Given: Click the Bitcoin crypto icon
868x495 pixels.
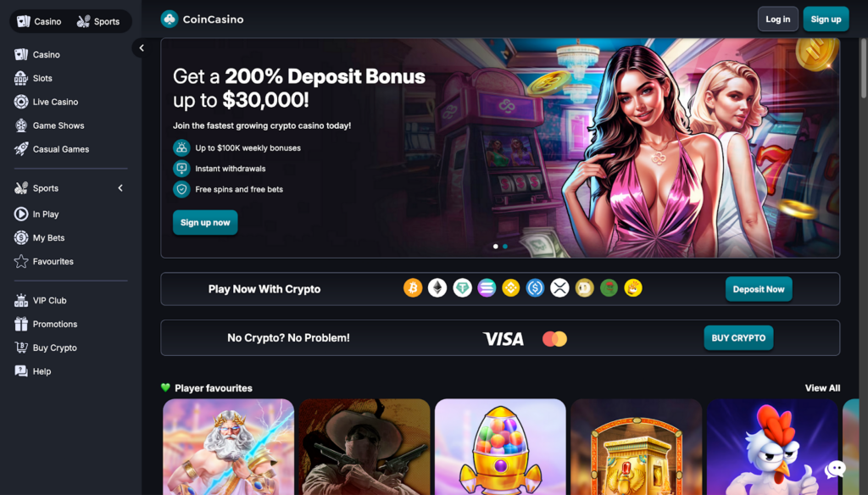Looking at the screenshot, I should 413,288.
